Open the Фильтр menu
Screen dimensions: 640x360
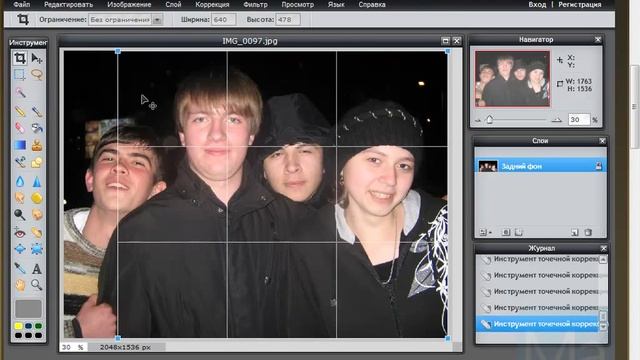tap(256, 4)
